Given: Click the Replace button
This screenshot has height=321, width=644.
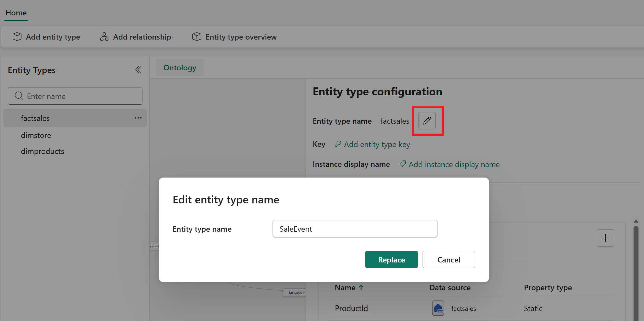Looking at the screenshot, I should coord(391,259).
